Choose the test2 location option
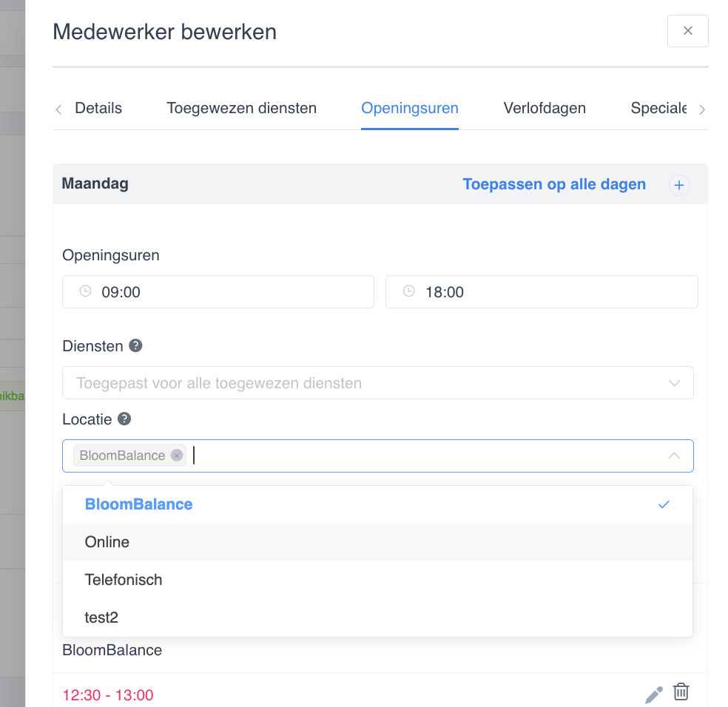Image resolution: width=728 pixels, height=707 pixels. coord(377,618)
